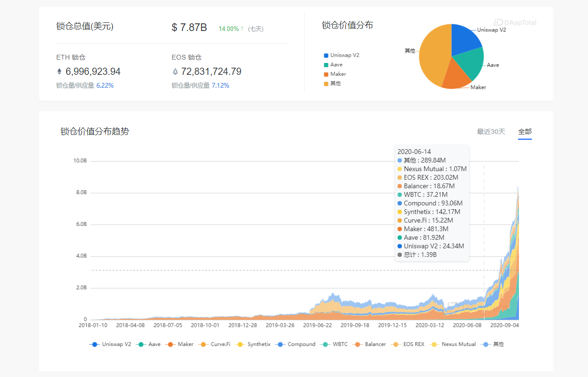Click the 4.0B y-axis label
Viewport: 588px width, 377px height.
pyautogui.click(x=81, y=256)
